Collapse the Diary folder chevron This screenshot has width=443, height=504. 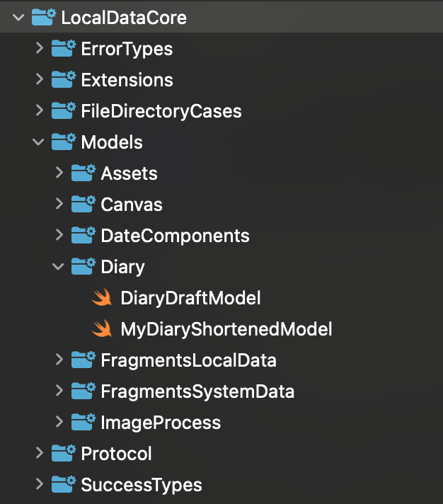tap(59, 267)
